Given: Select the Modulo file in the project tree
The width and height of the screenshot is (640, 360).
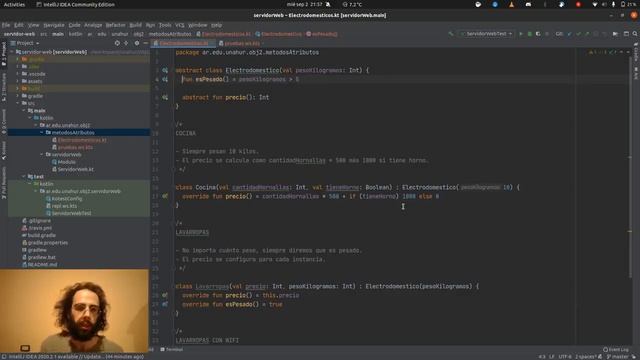Looking at the screenshot, I should coord(66,162).
